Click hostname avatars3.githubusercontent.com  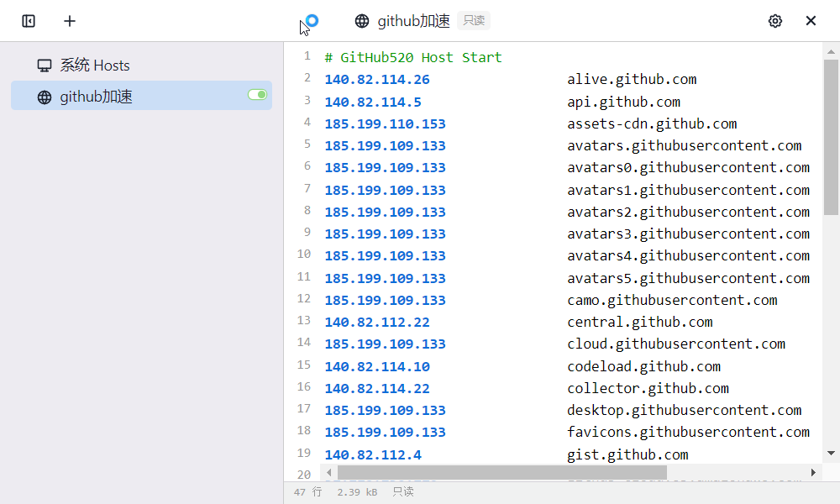[x=689, y=234]
